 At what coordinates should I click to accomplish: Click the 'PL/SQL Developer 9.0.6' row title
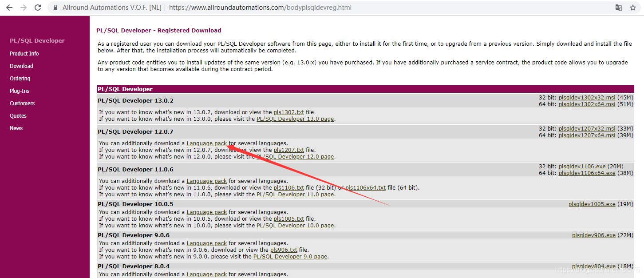[134, 235]
